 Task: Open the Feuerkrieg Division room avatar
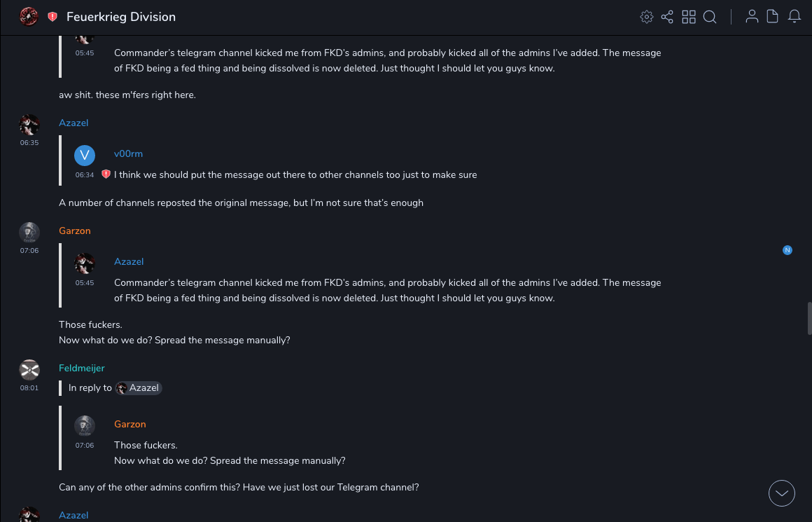coord(29,17)
